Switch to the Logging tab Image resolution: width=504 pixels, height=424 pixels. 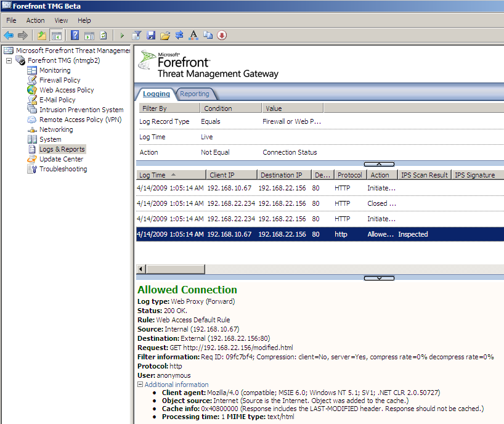point(156,94)
